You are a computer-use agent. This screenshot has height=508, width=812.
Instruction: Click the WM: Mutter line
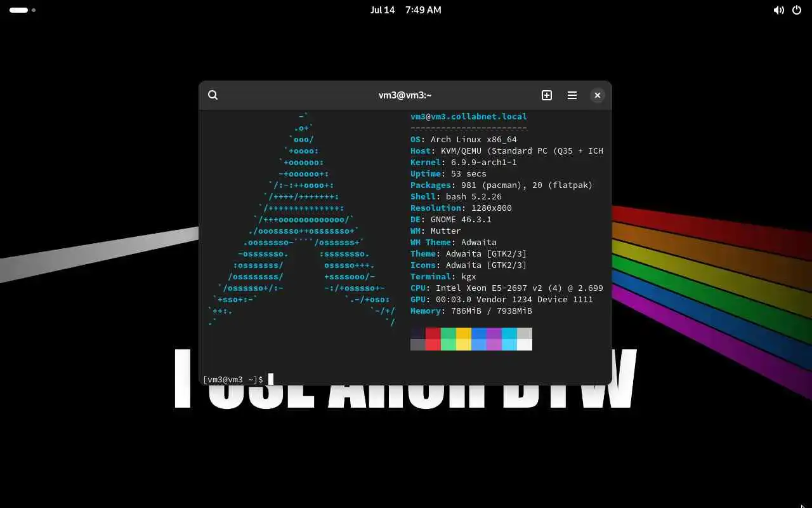[436, 231]
